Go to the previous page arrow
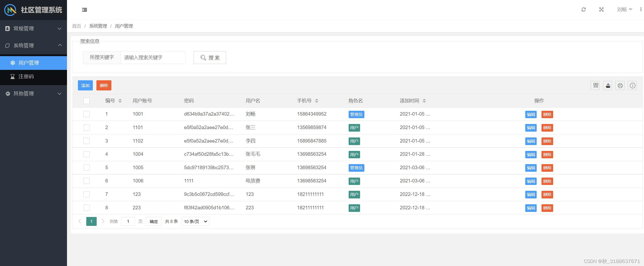This screenshot has height=266, width=644. click(x=80, y=221)
